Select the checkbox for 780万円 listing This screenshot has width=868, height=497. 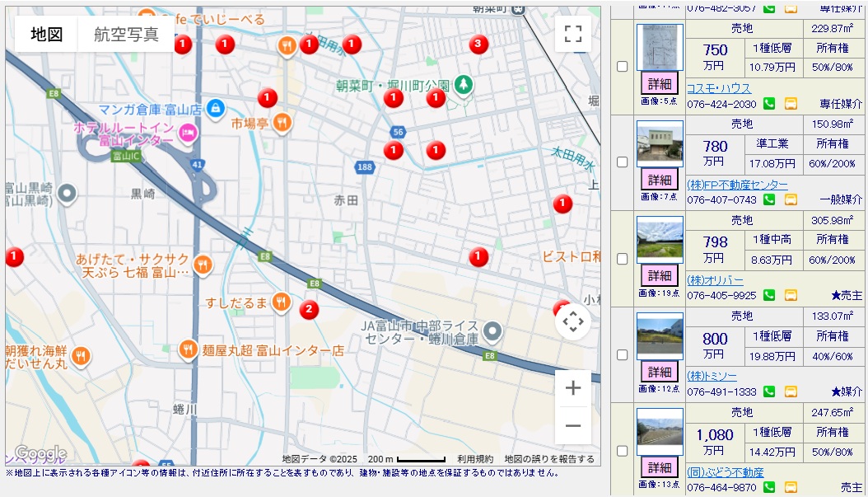pyautogui.click(x=623, y=162)
